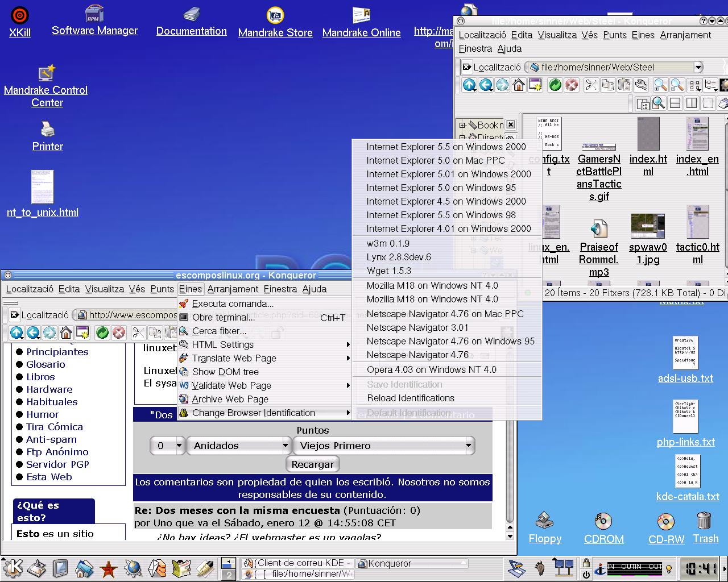This screenshot has width=728, height=582.
Task: Click the Recargar button
Action: point(313,464)
